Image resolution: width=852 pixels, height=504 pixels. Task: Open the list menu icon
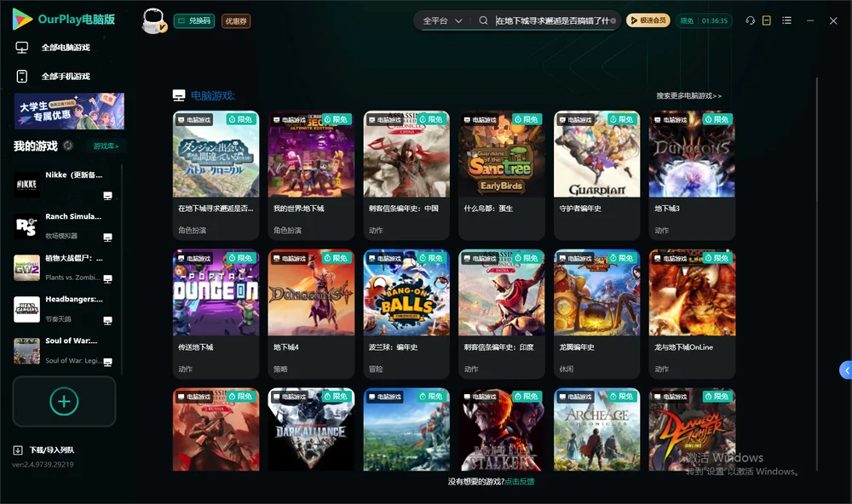pyautogui.click(x=786, y=20)
